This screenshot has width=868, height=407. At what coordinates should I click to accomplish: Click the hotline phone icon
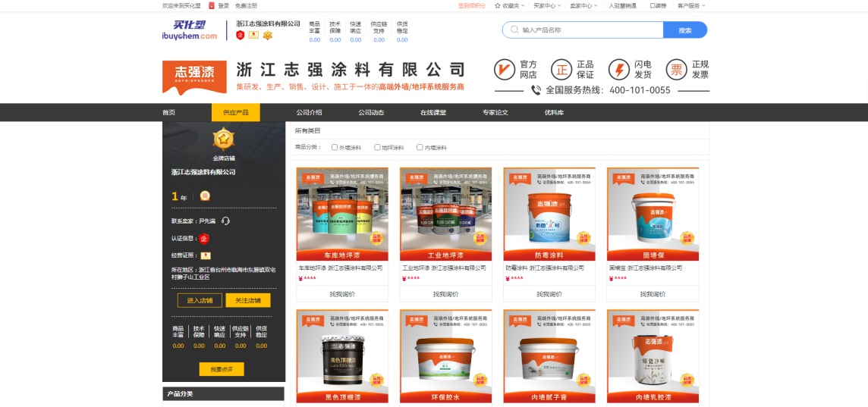click(x=536, y=90)
